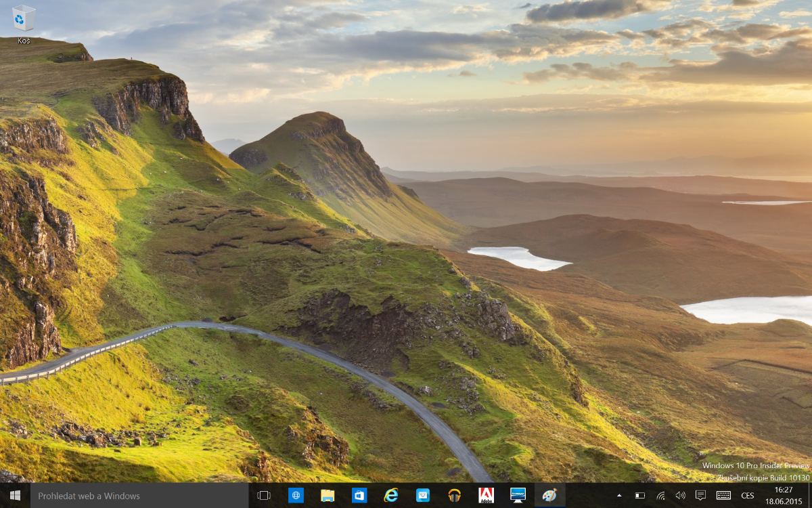The image size is (812, 508).
Task: Open Task View from the taskbar
Action: (264, 496)
